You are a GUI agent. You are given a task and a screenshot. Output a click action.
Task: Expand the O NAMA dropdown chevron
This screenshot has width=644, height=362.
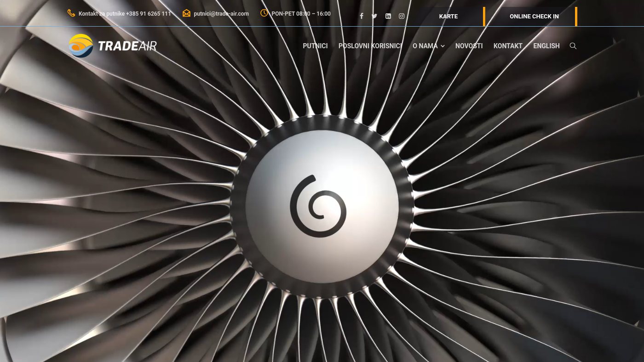443,46
